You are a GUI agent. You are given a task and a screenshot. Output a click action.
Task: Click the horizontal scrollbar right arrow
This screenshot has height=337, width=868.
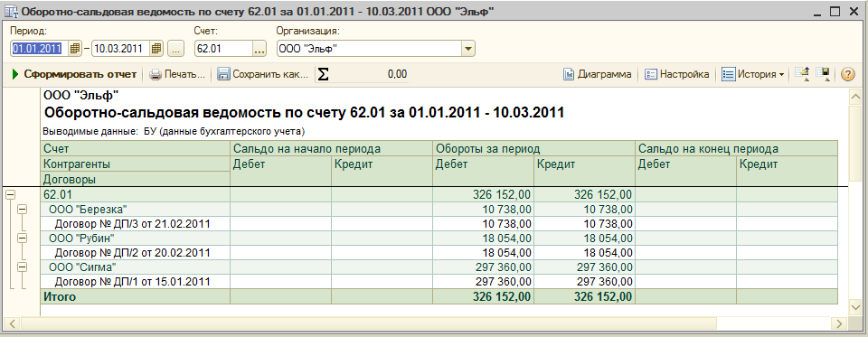[x=840, y=323]
